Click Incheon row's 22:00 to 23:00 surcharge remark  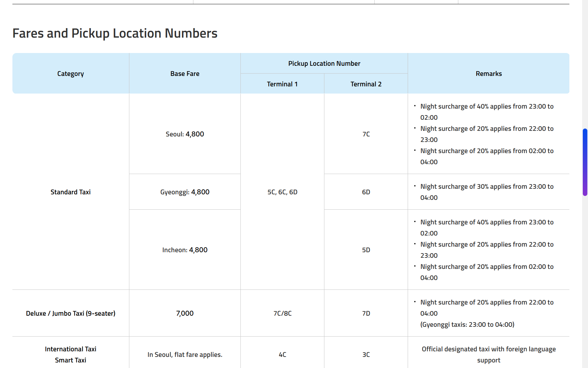(487, 250)
